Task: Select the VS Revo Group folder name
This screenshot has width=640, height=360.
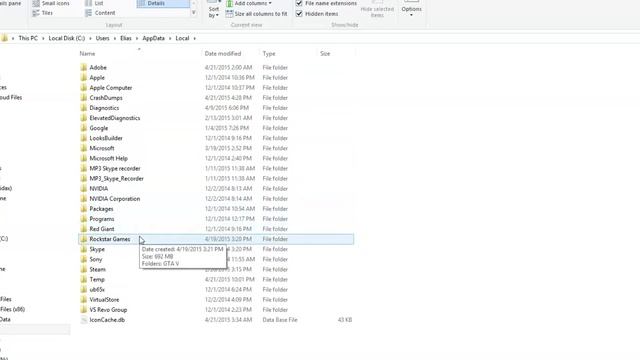Action: (108, 310)
